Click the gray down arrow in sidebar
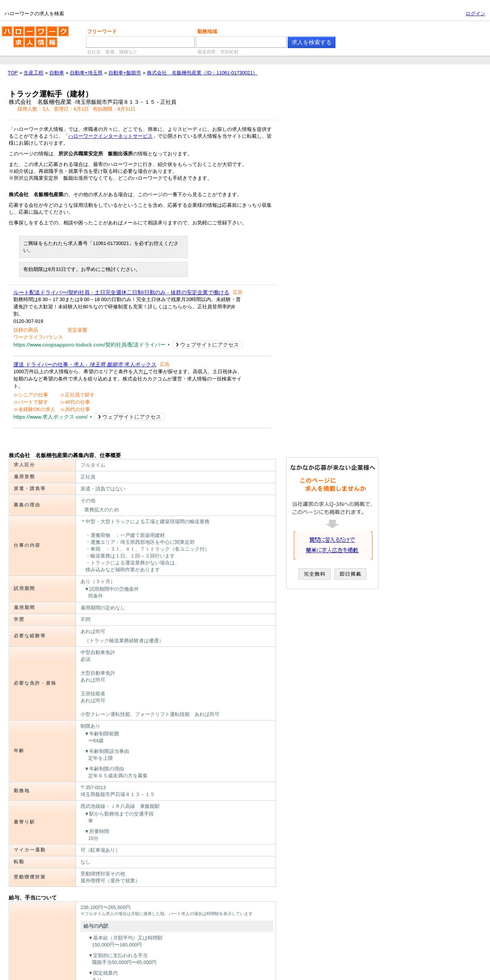 pos(332,524)
